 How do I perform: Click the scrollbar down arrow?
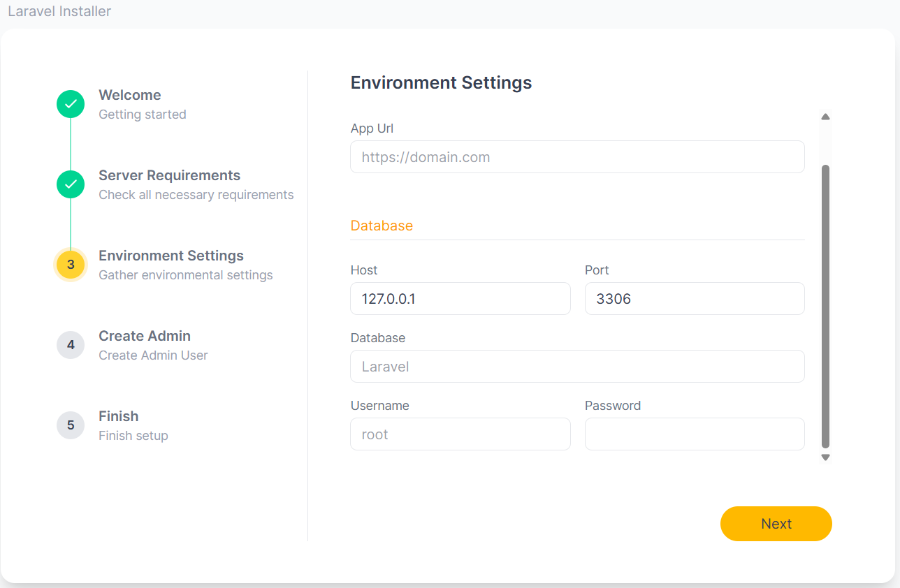tap(825, 457)
